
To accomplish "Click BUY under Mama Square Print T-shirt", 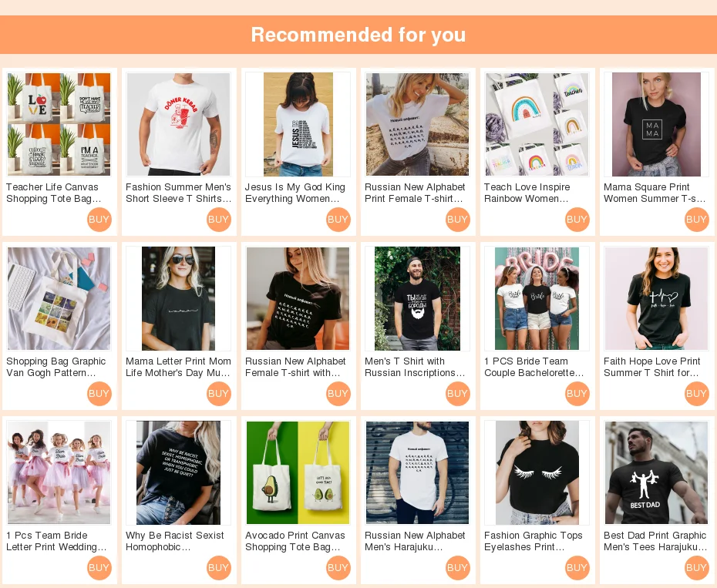I will [696, 220].
